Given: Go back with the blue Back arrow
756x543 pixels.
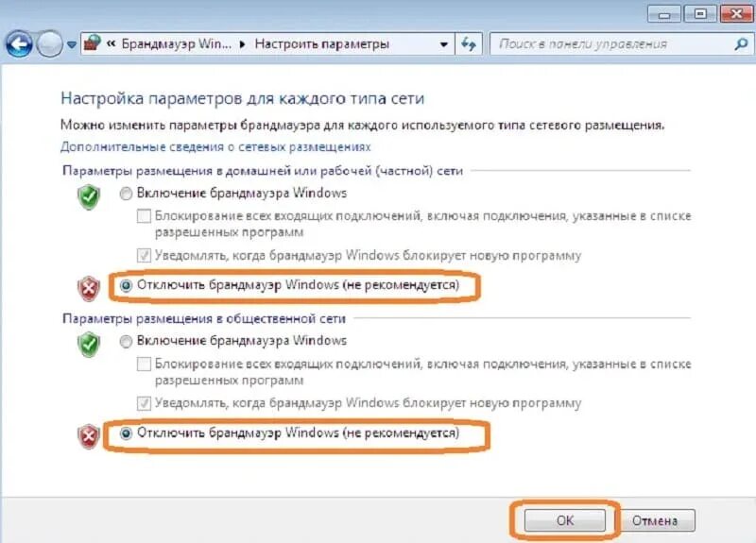Looking at the screenshot, I should click(18, 44).
